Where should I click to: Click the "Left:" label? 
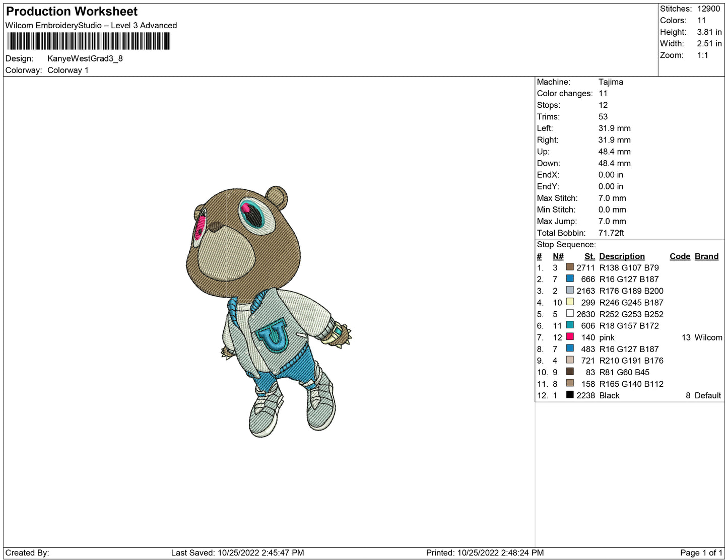(545, 128)
